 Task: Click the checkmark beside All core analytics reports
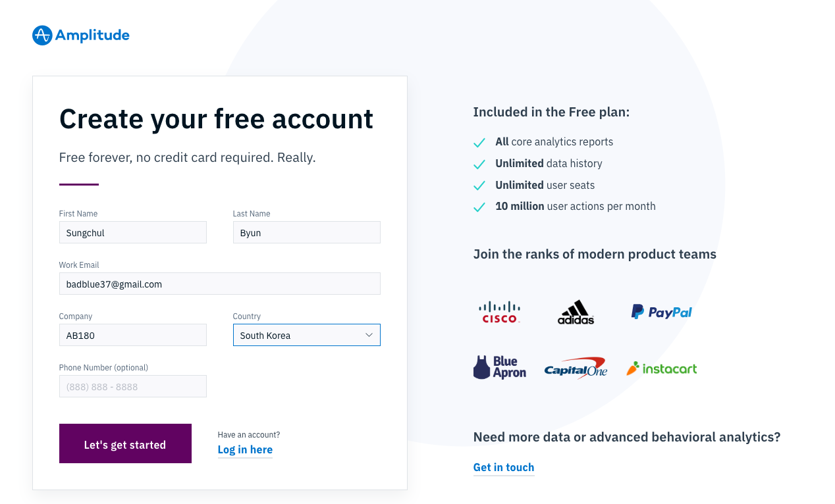pos(479,142)
